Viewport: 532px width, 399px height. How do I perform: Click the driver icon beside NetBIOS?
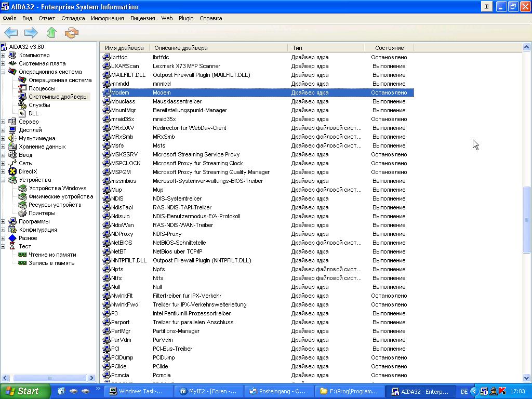tap(107, 243)
